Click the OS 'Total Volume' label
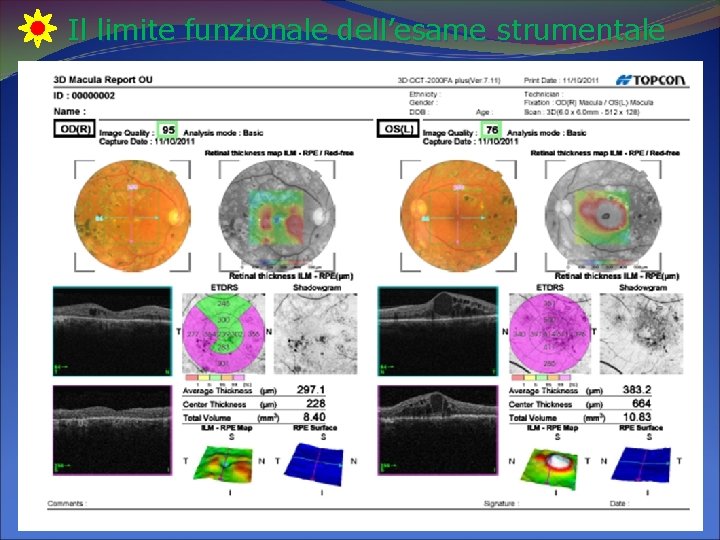Viewport: 720px width, 540px height. pos(533,418)
